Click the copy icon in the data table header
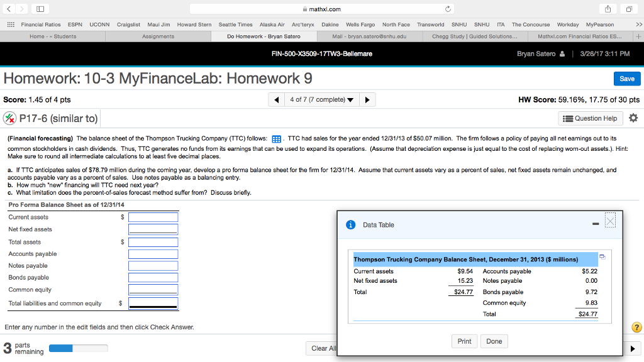This screenshot has height=362, width=644. click(602, 257)
